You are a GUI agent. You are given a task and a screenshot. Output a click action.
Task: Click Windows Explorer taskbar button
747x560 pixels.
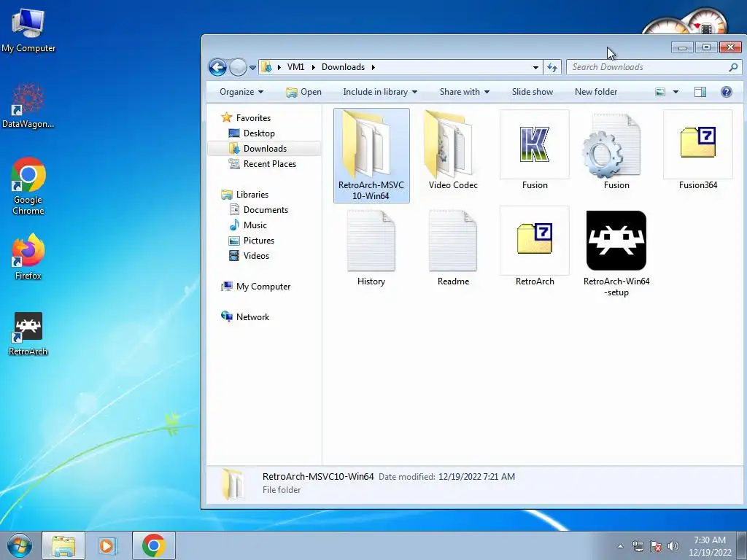pyautogui.click(x=63, y=545)
